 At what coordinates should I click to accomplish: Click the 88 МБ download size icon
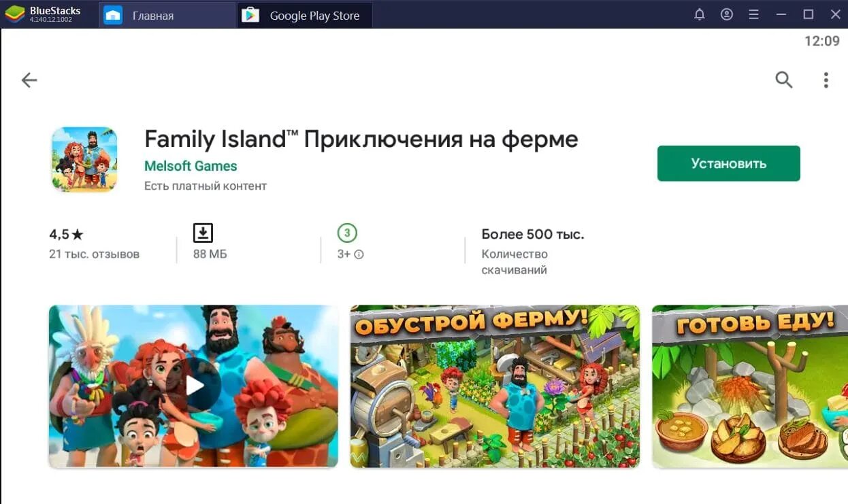[x=203, y=233]
